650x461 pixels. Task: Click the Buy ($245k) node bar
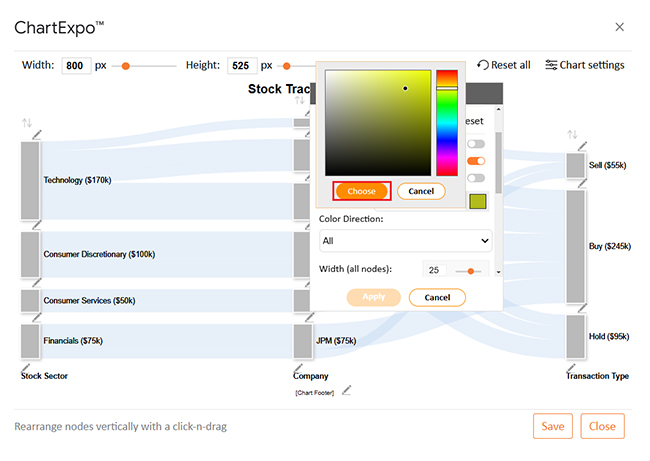[576, 246]
